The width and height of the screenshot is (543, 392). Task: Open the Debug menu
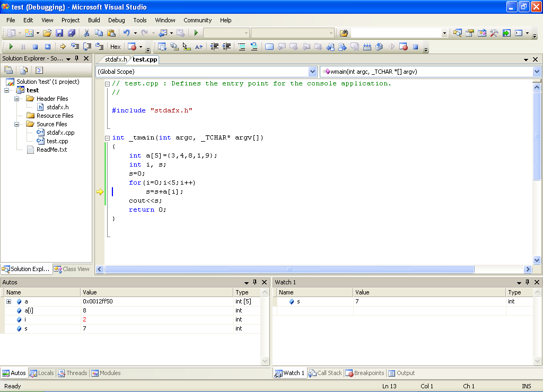click(x=116, y=20)
